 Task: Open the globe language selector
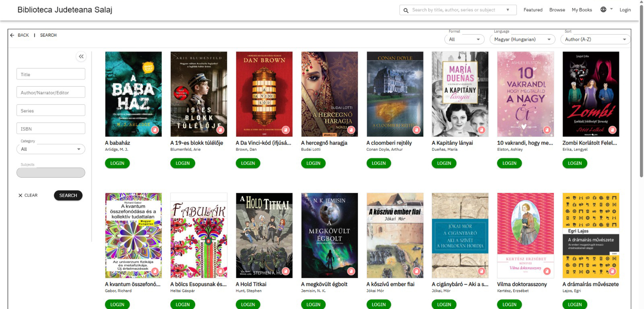click(603, 9)
